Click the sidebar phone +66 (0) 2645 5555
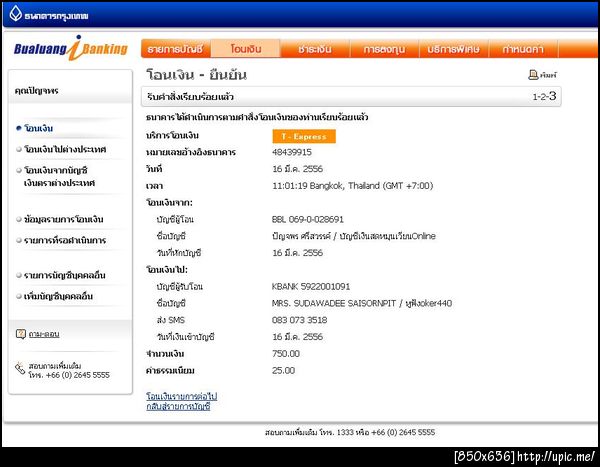Image resolution: width=600 pixels, height=467 pixels. pos(78,375)
